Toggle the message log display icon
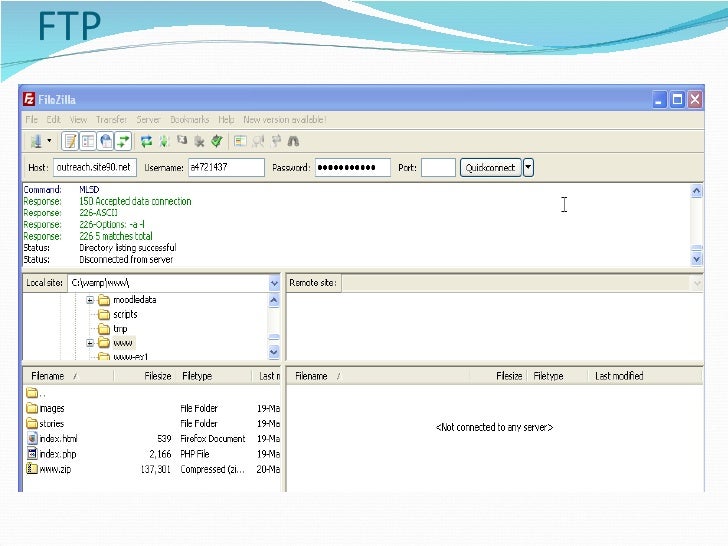Image resolution: width=728 pixels, height=546 pixels. (71, 141)
